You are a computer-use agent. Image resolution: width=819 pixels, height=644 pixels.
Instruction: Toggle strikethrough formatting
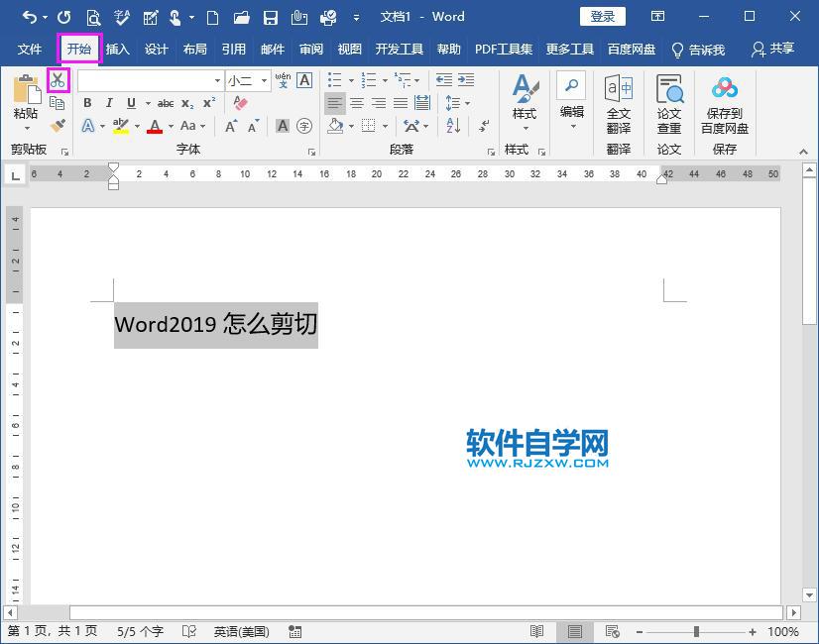coord(165,103)
